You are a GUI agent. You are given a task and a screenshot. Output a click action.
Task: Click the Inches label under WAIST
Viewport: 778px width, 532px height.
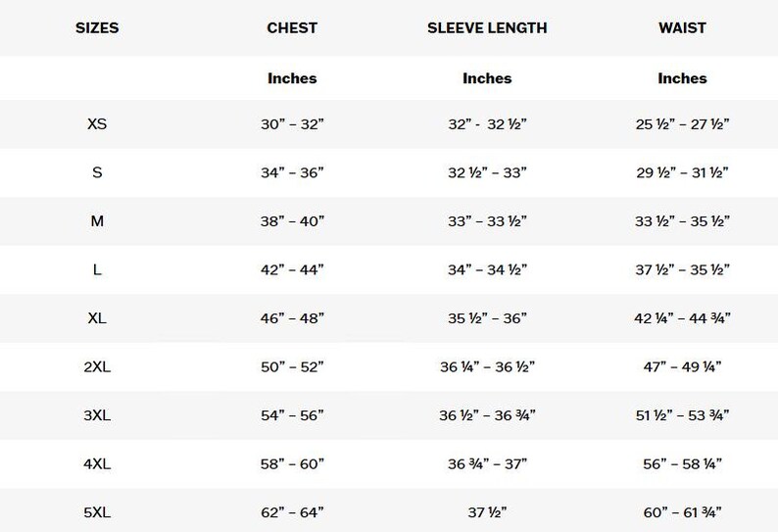[682, 78]
